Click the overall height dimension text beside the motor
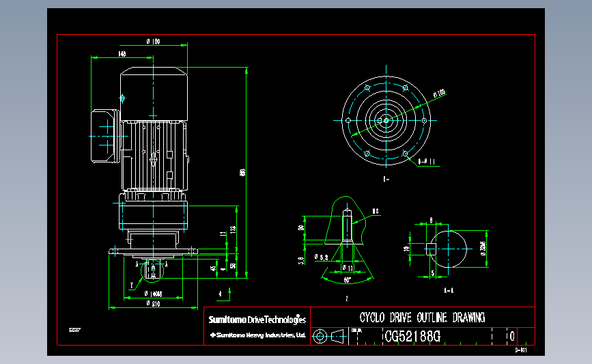This screenshot has width=592, height=364. (242, 172)
